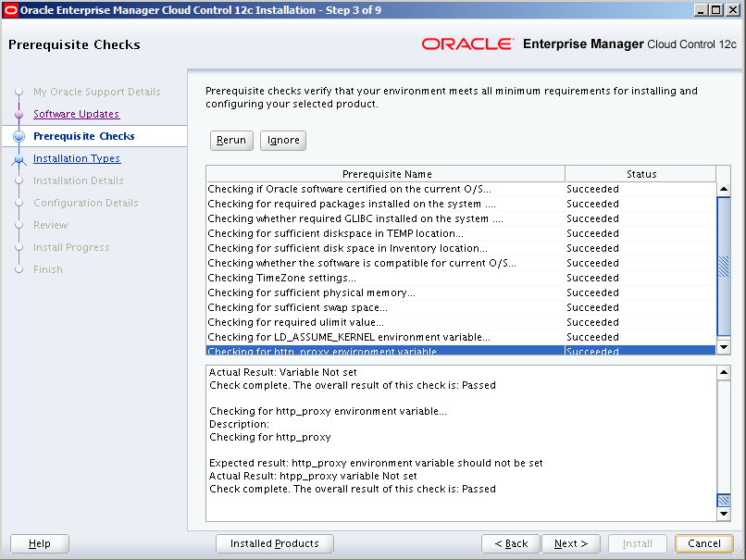Select 'Checking for required packages installed' row
This screenshot has width=746, height=560.
(x=461, y=205)
